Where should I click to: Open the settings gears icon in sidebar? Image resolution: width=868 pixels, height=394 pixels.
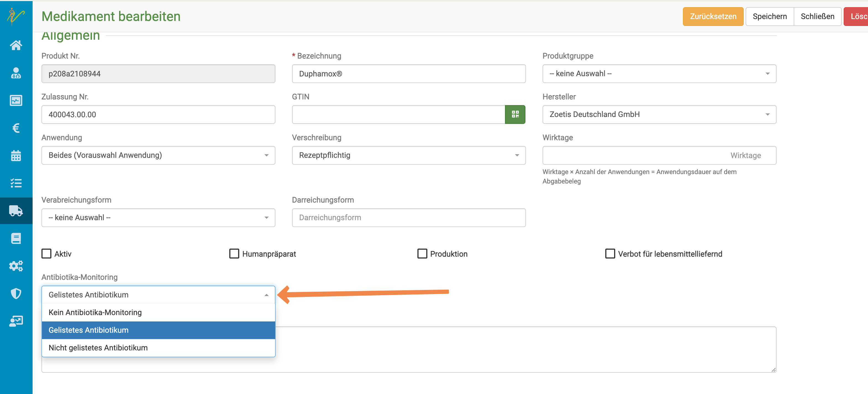[x=16, y=266]
